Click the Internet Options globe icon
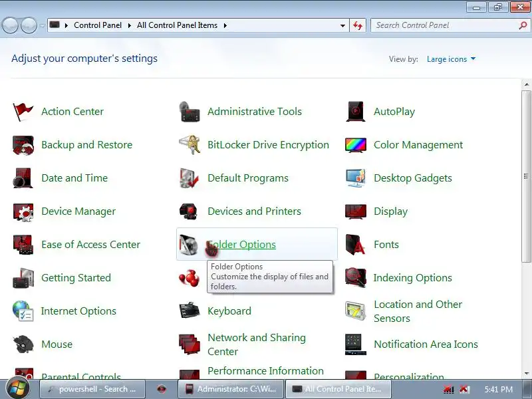 (23, 311)
